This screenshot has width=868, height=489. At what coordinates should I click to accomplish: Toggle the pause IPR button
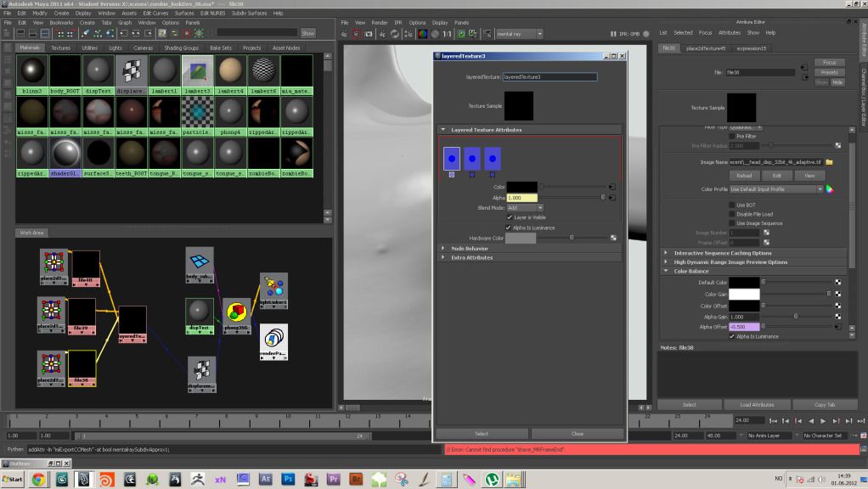(x=613, y=34)
